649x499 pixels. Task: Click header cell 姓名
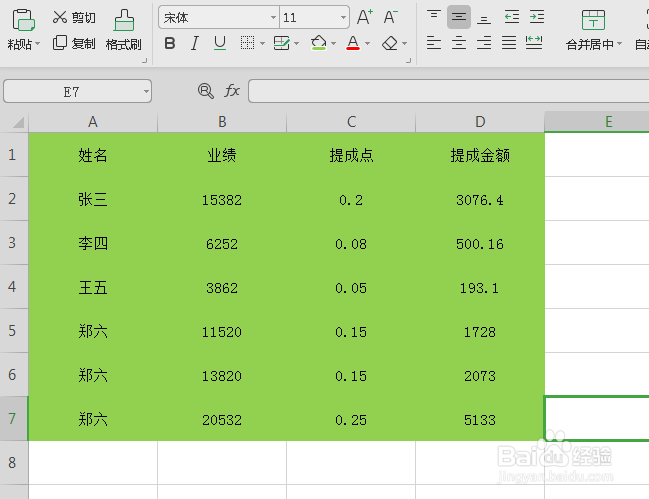point(93,155)
